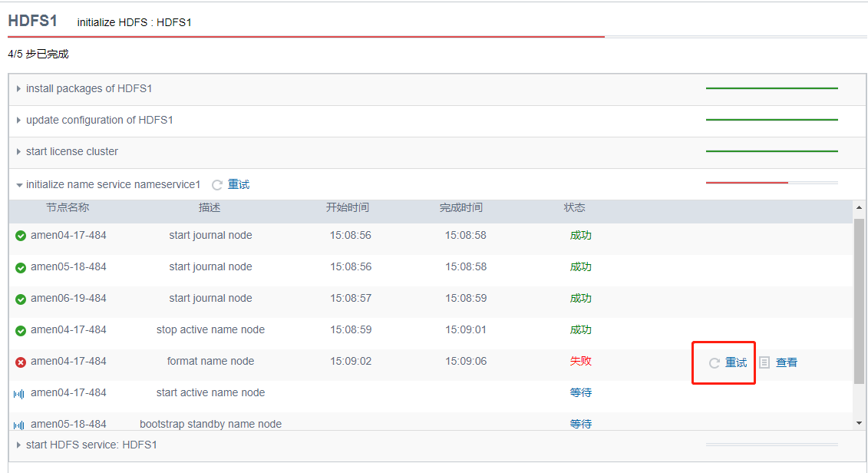
Task: Click scrollbar up arrow in task list
Action: (859, 208)
